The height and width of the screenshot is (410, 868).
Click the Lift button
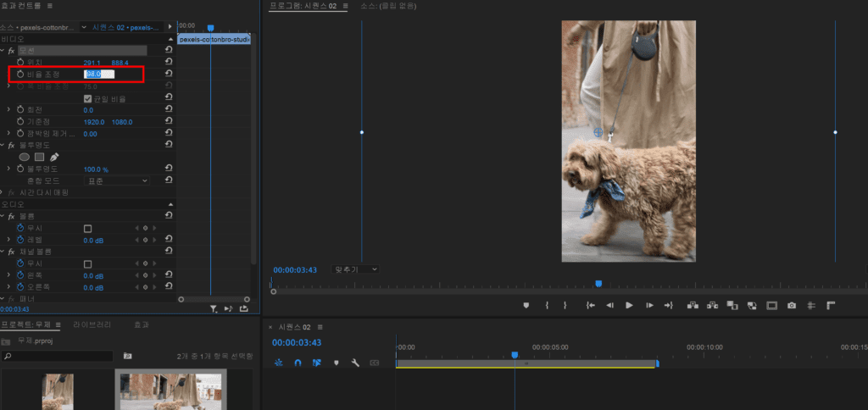click(x=693, y=306)
